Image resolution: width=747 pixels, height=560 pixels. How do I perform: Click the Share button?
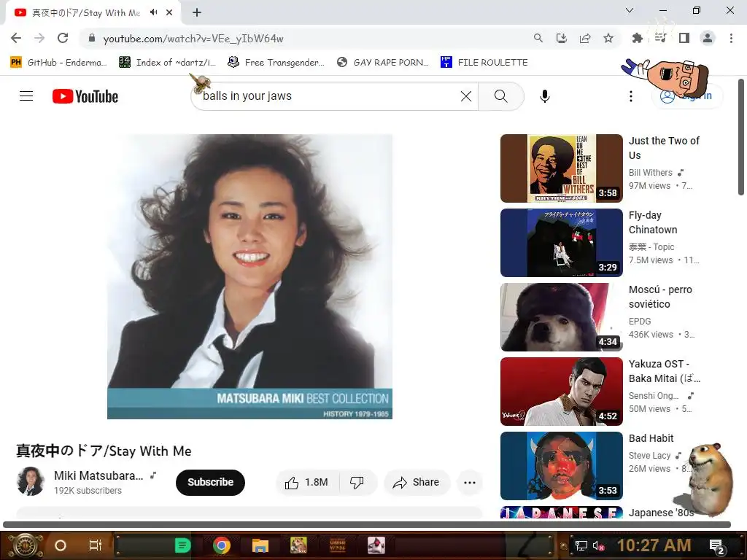417,483
